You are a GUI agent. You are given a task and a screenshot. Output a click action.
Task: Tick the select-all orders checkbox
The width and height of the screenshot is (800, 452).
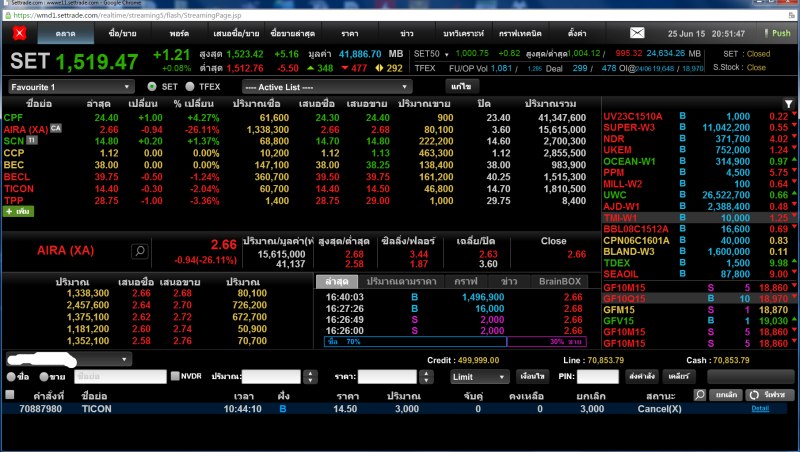[x=10, y=394]
